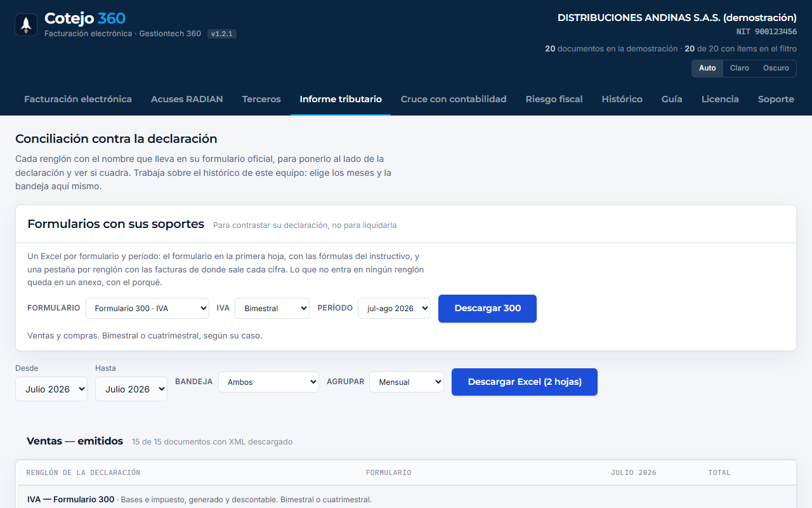
Task: Click the Ventas — emitidos heading
Action: tap(75, 441)
